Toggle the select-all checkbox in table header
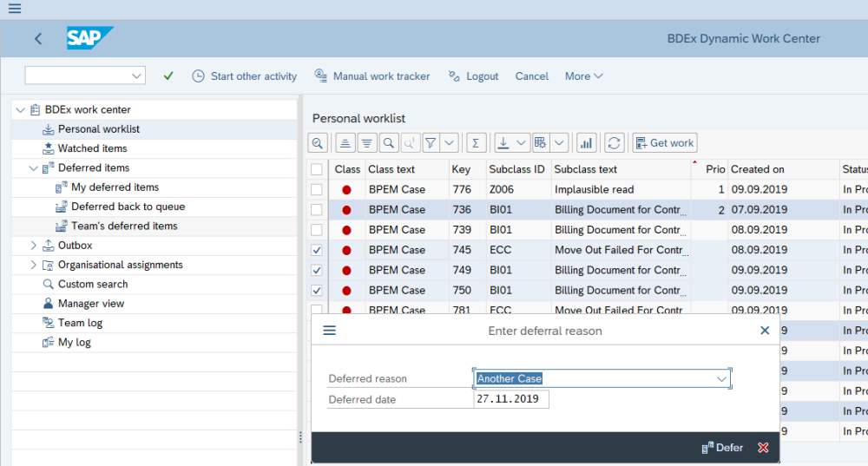 click(x=317, y=169)
